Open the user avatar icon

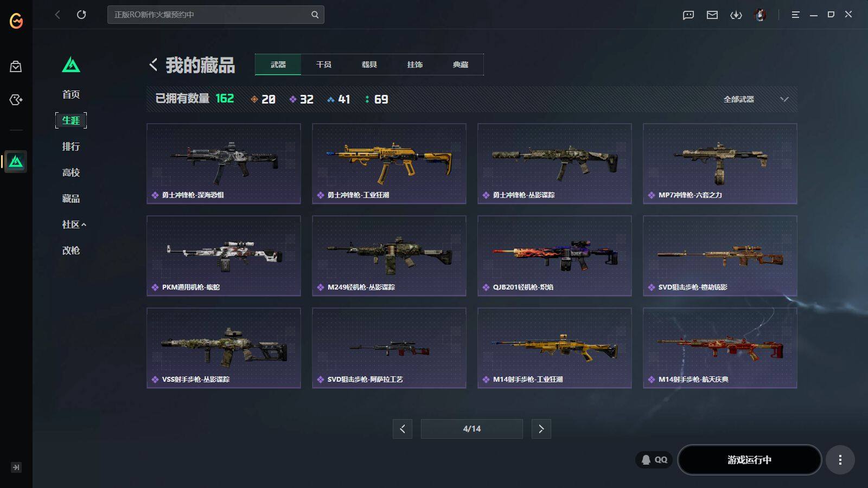[x=761, y=15]
